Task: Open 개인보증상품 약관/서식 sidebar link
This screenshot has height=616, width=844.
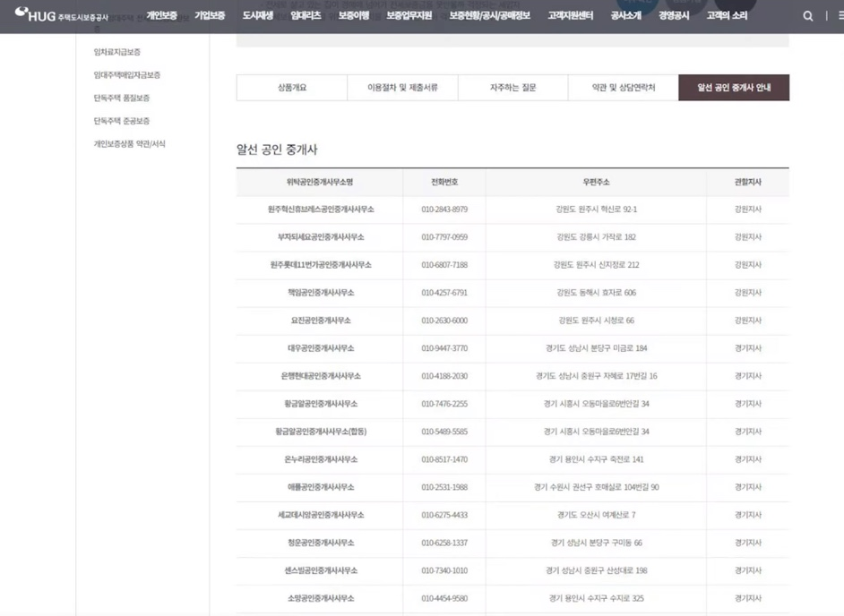Action: [x=129, y=144]
